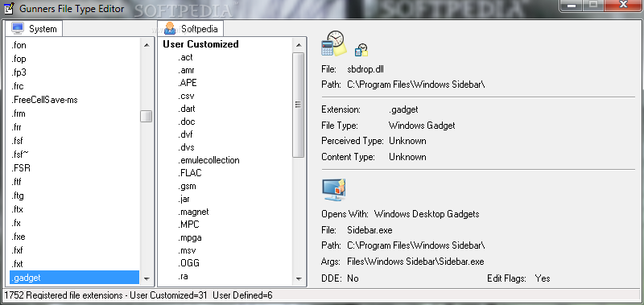Select .csv in User Customized

[186, 96]
